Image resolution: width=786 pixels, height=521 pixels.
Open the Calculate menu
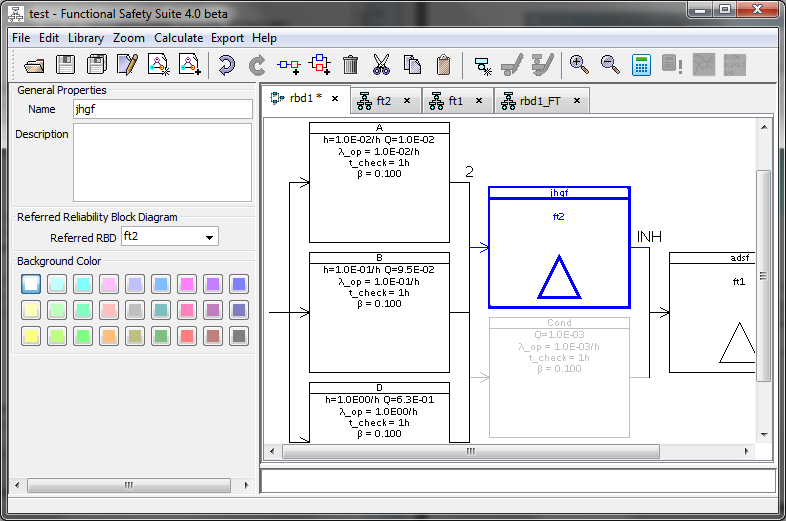(178, 38)
